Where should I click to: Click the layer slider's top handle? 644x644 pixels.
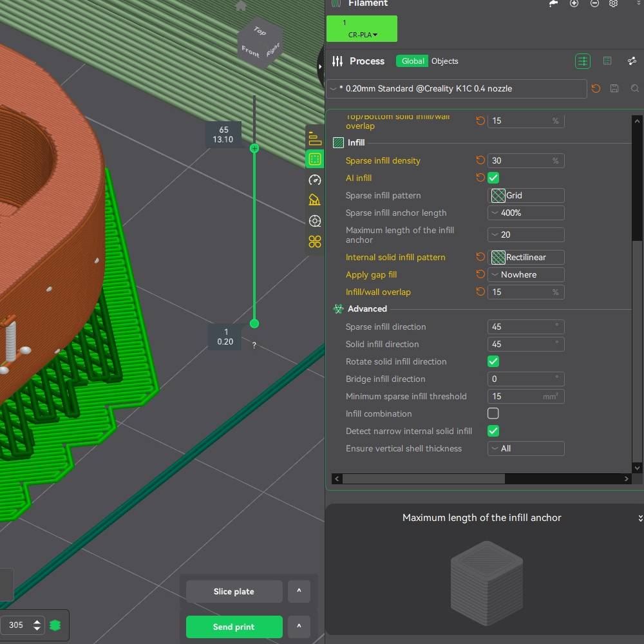(254, 148)
